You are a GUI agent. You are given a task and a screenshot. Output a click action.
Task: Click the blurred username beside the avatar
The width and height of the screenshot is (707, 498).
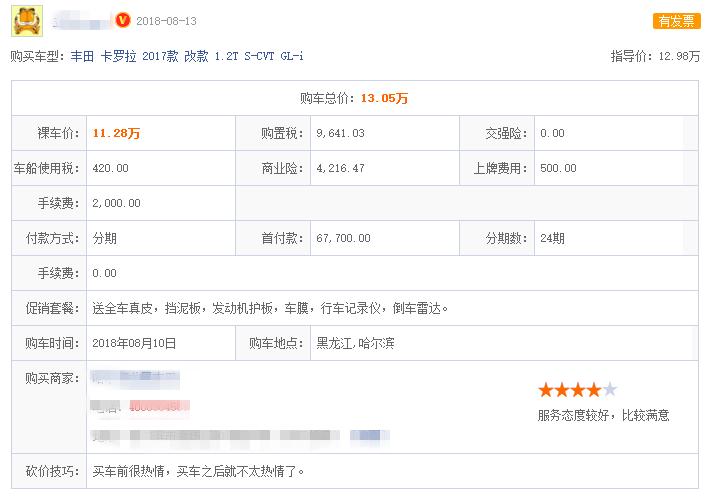point(80,21)
